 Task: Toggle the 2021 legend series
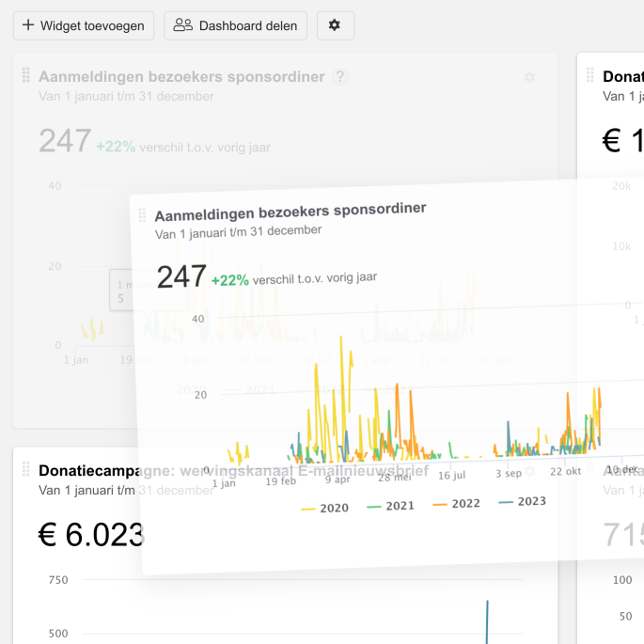click(390, 506)
